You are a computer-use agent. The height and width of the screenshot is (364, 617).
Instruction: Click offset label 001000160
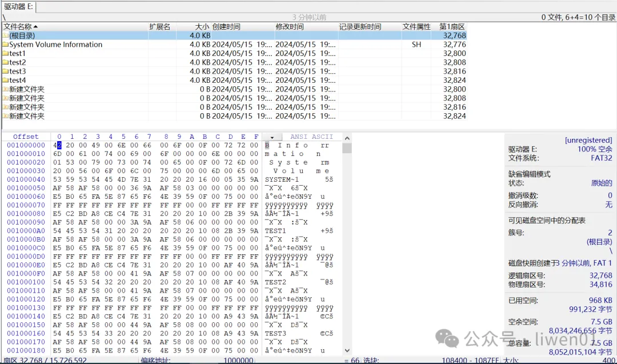[x=26, y=333]
